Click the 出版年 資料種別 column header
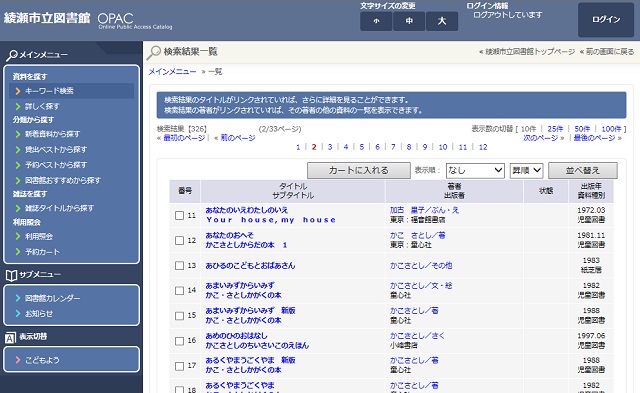 coord(591,191)
